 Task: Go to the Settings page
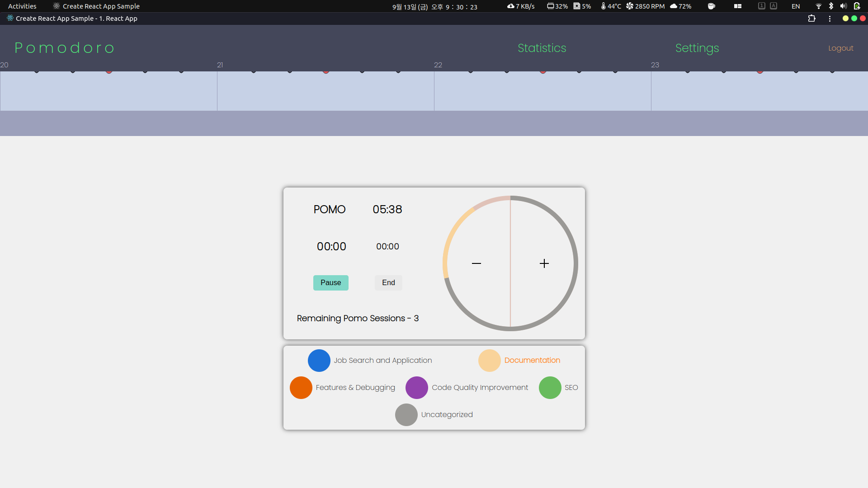point(697,48)
